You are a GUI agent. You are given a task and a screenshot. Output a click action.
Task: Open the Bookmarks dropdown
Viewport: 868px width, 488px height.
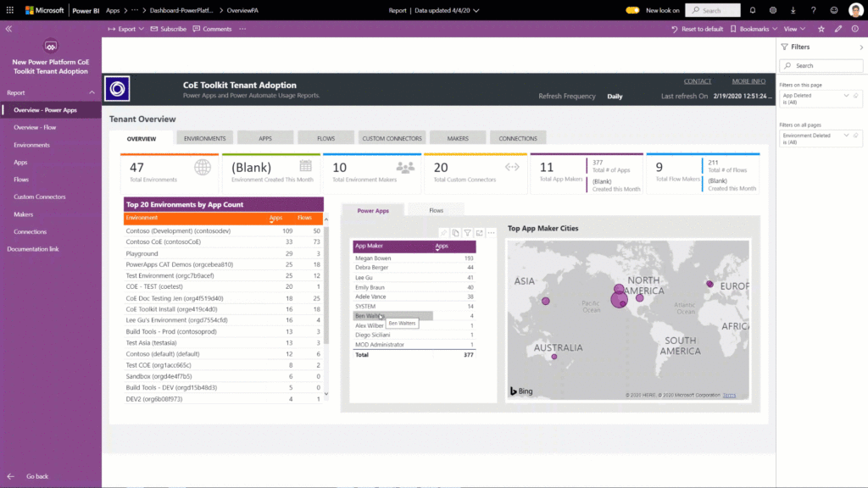tap(754, 29)
